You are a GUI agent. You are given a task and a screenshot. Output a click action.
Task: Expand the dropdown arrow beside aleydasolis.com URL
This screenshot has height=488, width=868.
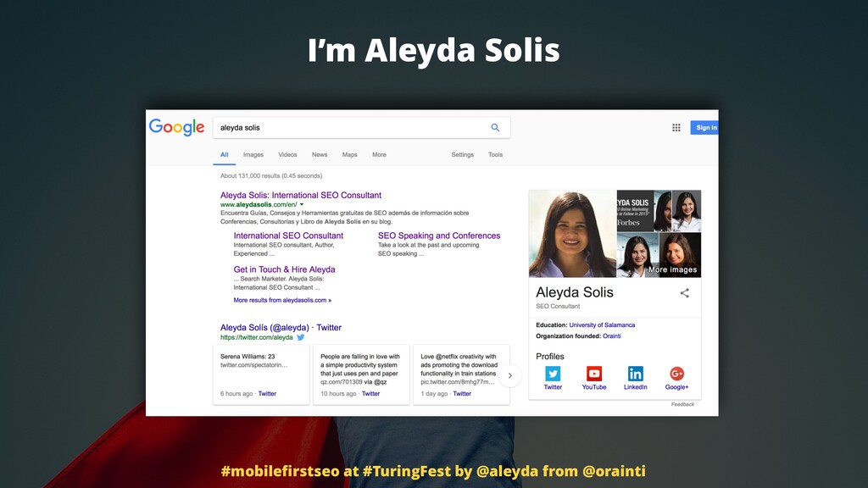click(x=302, y=205)
